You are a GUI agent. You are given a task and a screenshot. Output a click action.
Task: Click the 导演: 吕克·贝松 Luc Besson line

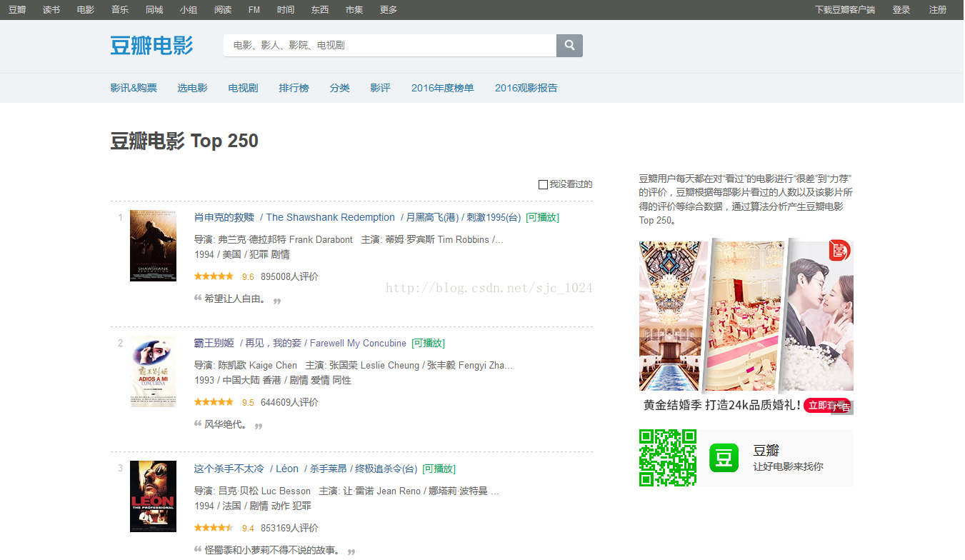pos(253,491)
